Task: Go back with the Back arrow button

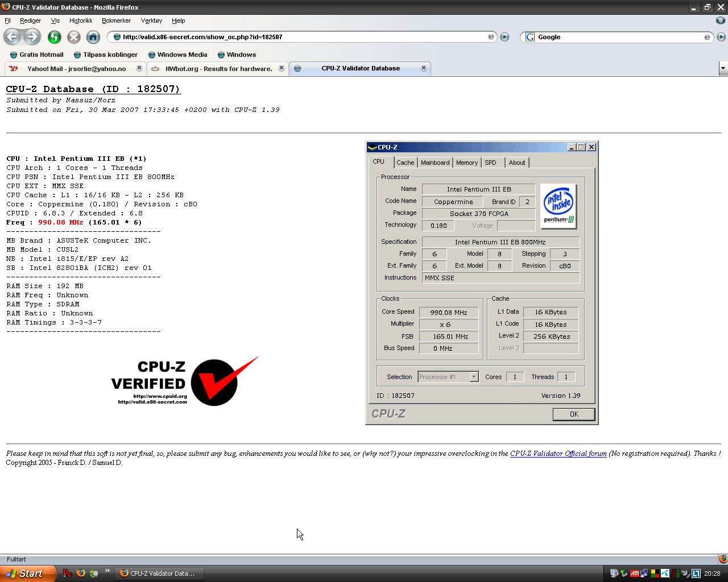Action: [12, 37]
